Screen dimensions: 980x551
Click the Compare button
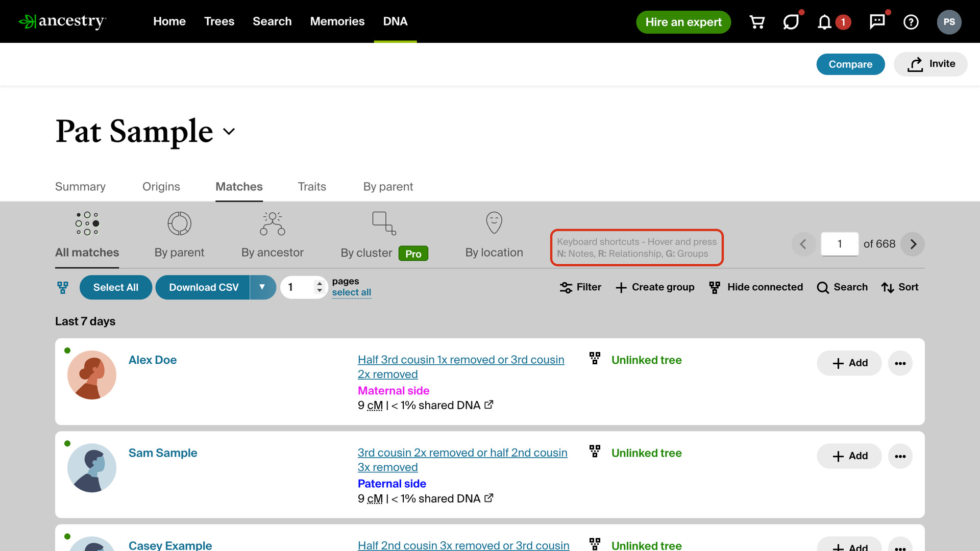850,64
